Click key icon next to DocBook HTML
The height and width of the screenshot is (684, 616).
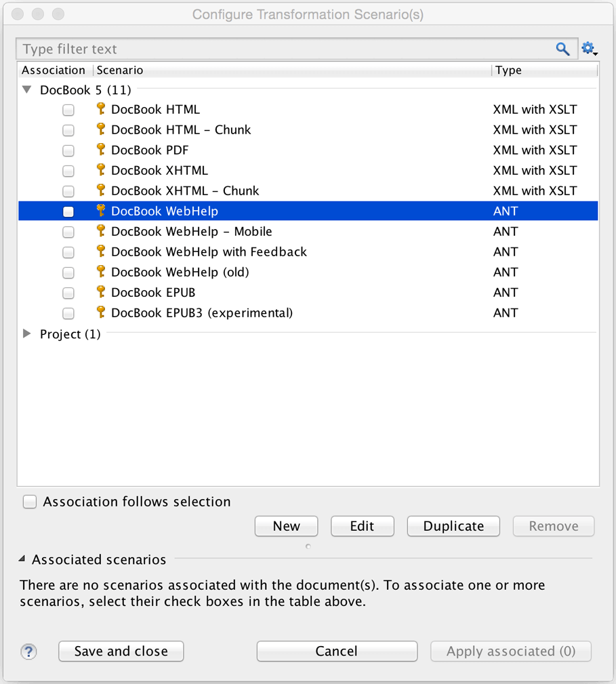[x=101, y=109]
